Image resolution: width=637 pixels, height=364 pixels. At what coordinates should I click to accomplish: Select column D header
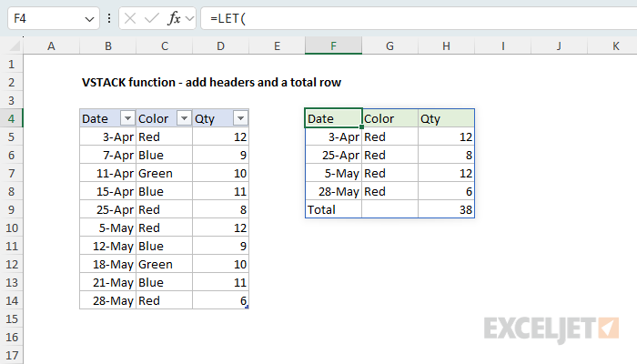coord(220,45)
